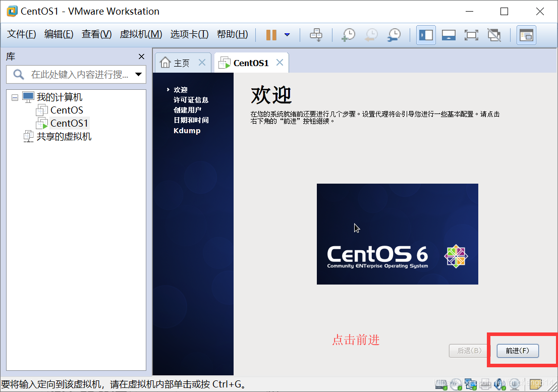Click the hard disk status bar icon
558x392 pixels.
441,384
